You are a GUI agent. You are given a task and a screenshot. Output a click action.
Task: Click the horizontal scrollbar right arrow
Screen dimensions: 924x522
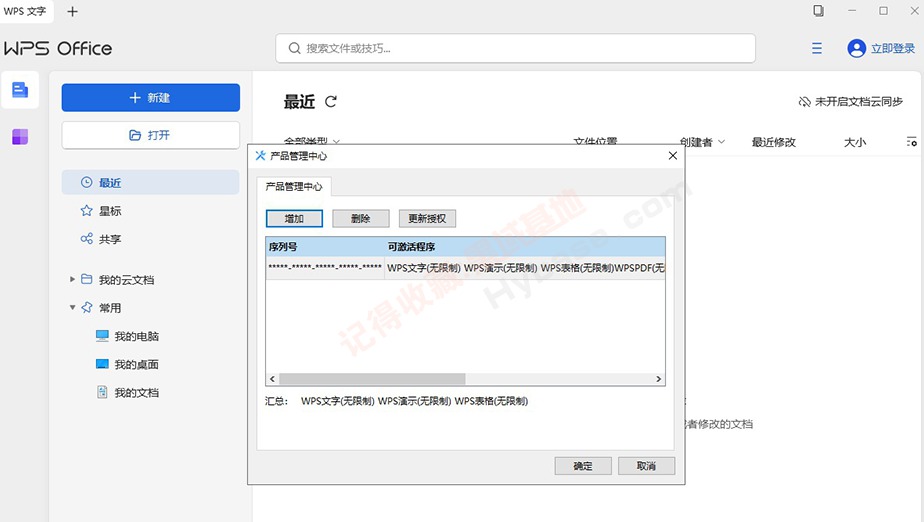[659, 379]
